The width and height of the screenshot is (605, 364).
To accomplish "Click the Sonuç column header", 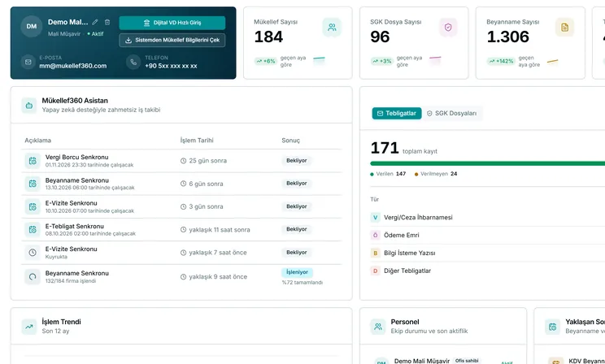I will click(290, 141).
